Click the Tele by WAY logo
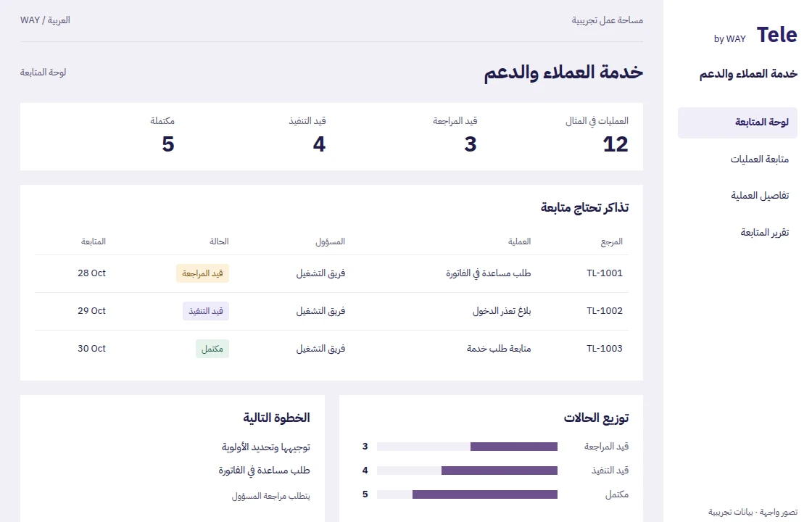This screenshot has height=522, width=812. pyautogui.click(x=755, y=36)
